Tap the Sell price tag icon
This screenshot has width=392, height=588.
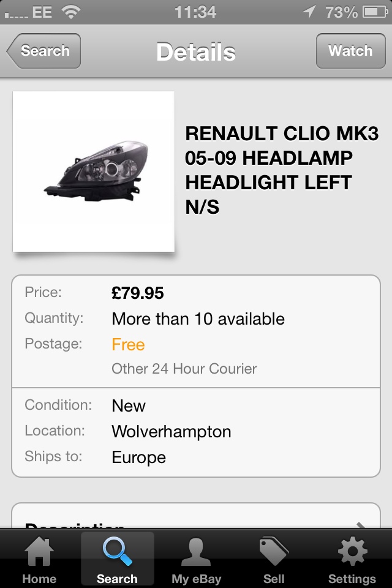(274, 552)
